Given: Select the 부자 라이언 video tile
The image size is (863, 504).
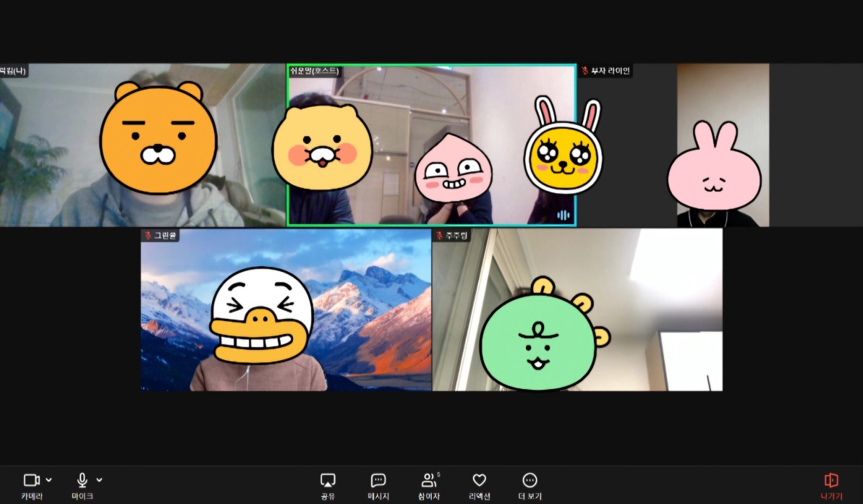Looking at the screenshot, I should (720, 145).
